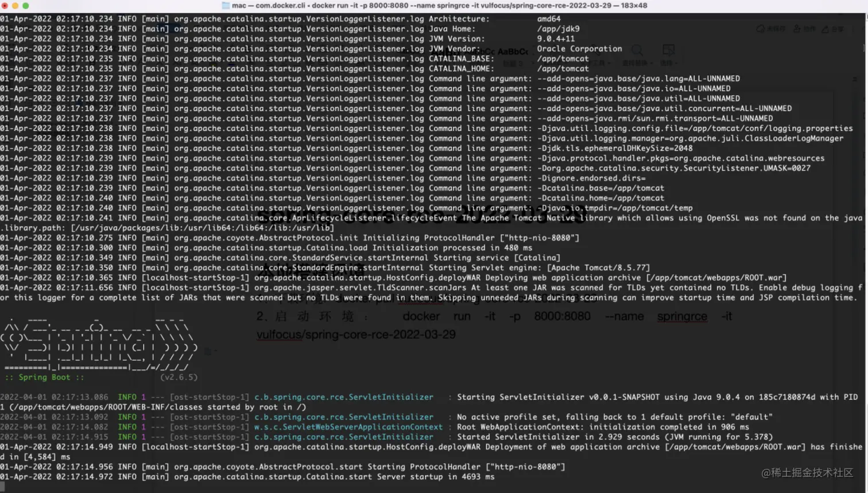
Task: Select 'Starting service [Catalina]' text
Action: [x=497, y=258]
